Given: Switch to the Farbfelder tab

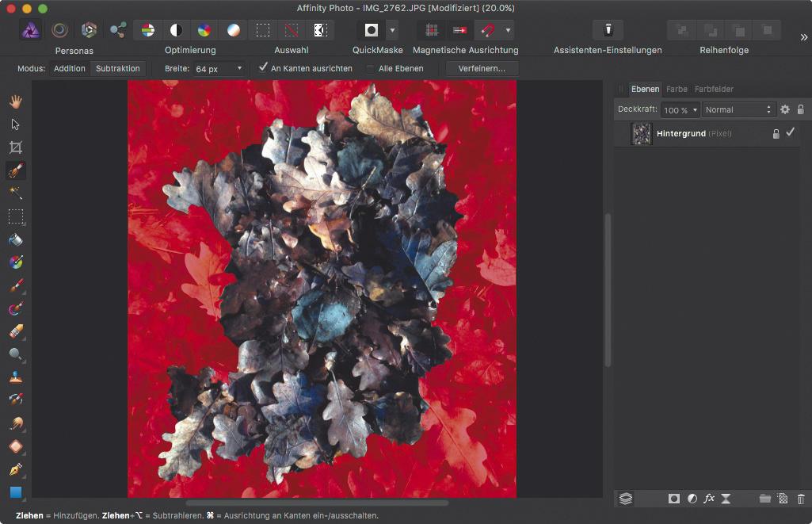Looking at the screenshot, I should pos(714,89).
